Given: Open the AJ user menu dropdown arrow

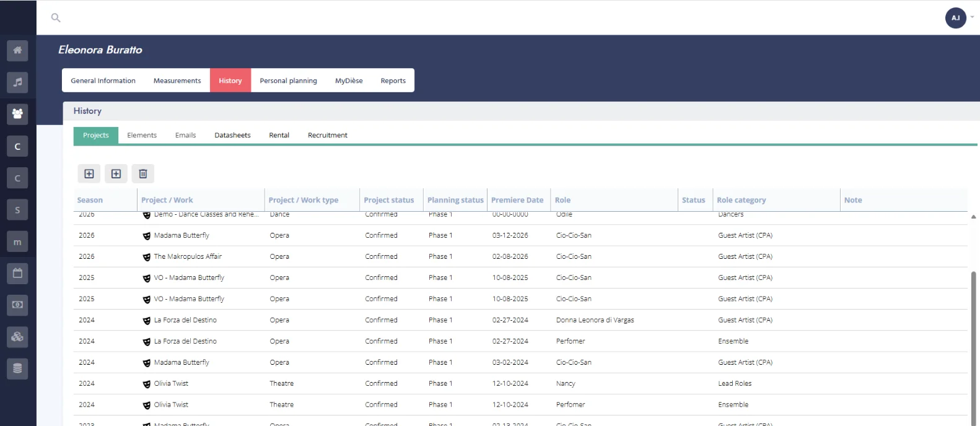Looking at the screenshot, I should click(972, 17).
